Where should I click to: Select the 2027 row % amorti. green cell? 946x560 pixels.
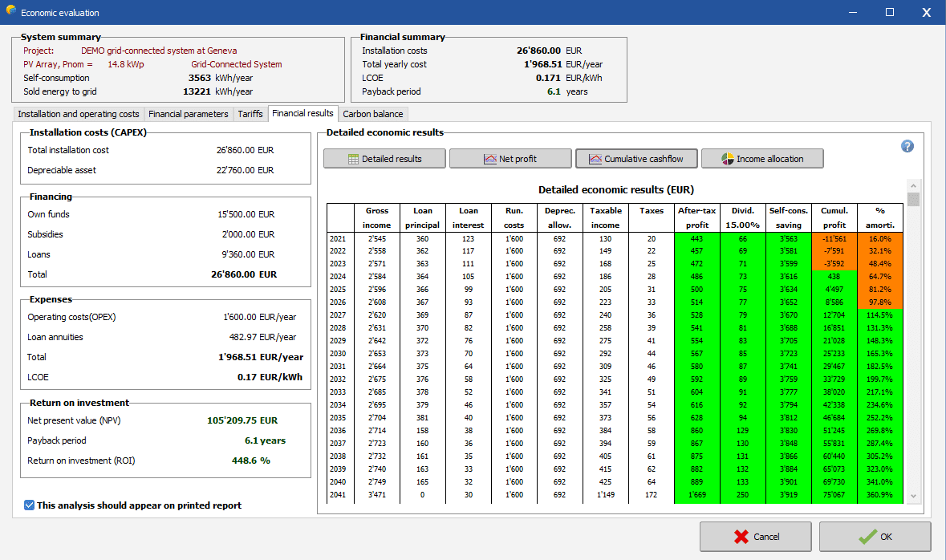click(880, 315)
